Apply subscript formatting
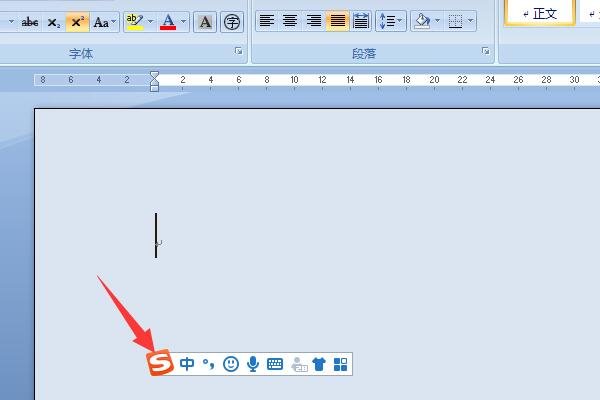Screen dimensions: 600x400 coord(54,21)
